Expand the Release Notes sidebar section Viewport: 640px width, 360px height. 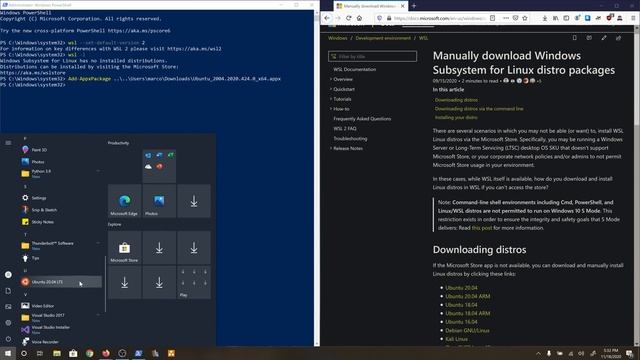pyautogui.click(x=348, y=148)
